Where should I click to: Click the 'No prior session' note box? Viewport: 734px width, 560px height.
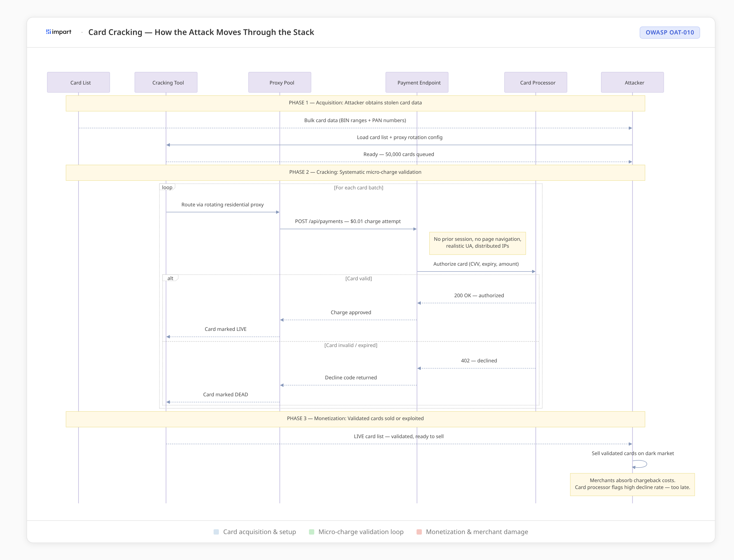point(477,243)
